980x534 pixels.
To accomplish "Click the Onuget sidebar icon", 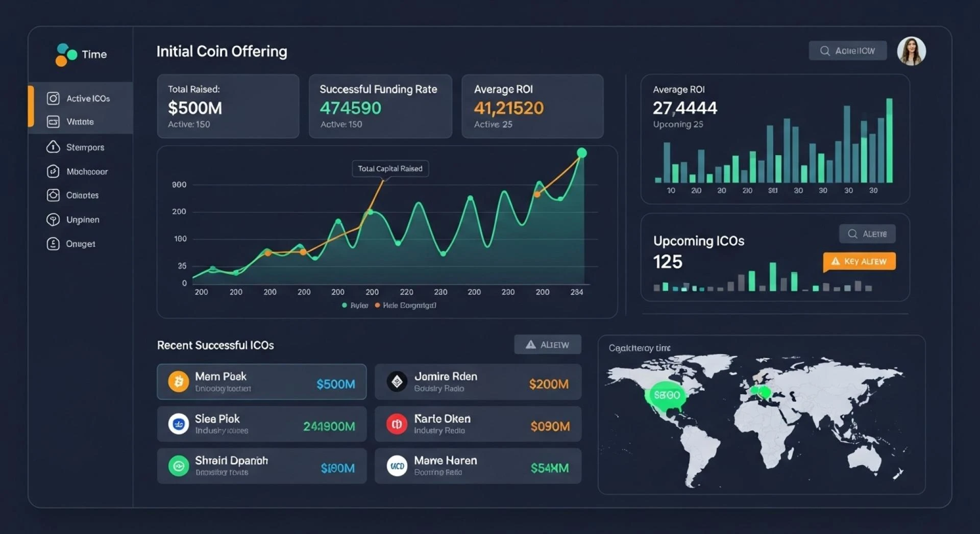I will 53,244.
